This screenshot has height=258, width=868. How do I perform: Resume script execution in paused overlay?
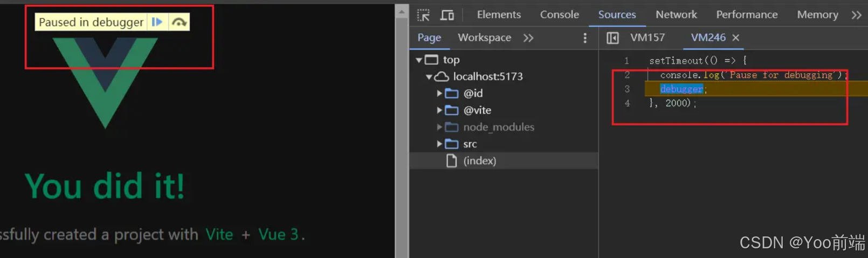[x=157, y=22]
